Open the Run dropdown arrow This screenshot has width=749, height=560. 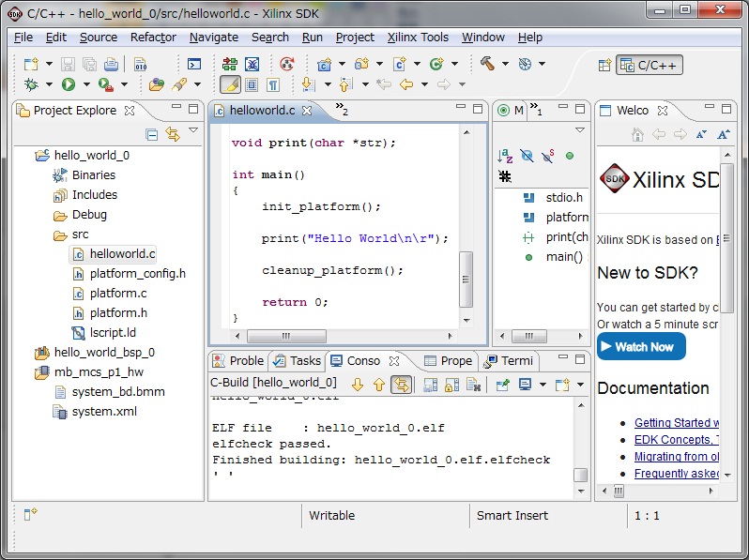(86, 84)
